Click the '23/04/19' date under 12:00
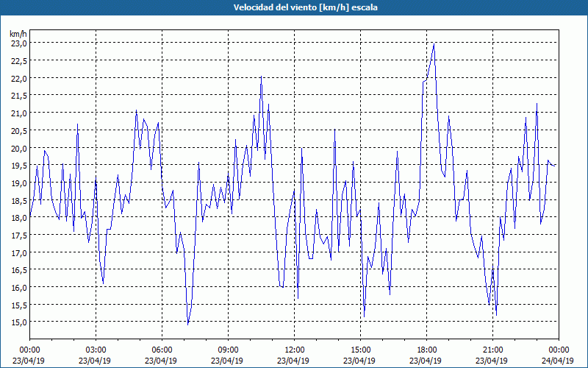This screenshot has height=368, width=588. [293, 361]
